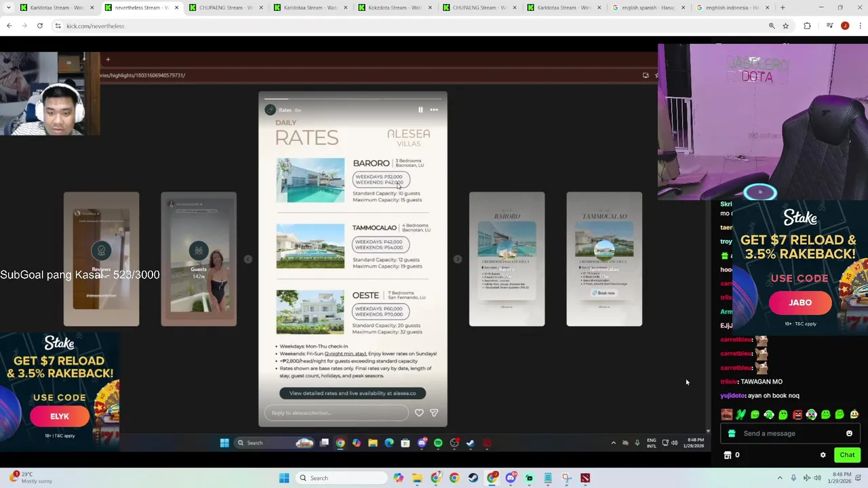Open the tab search dropdown
The height and width of the screenshot is (488, 868).
coord(9,7)
